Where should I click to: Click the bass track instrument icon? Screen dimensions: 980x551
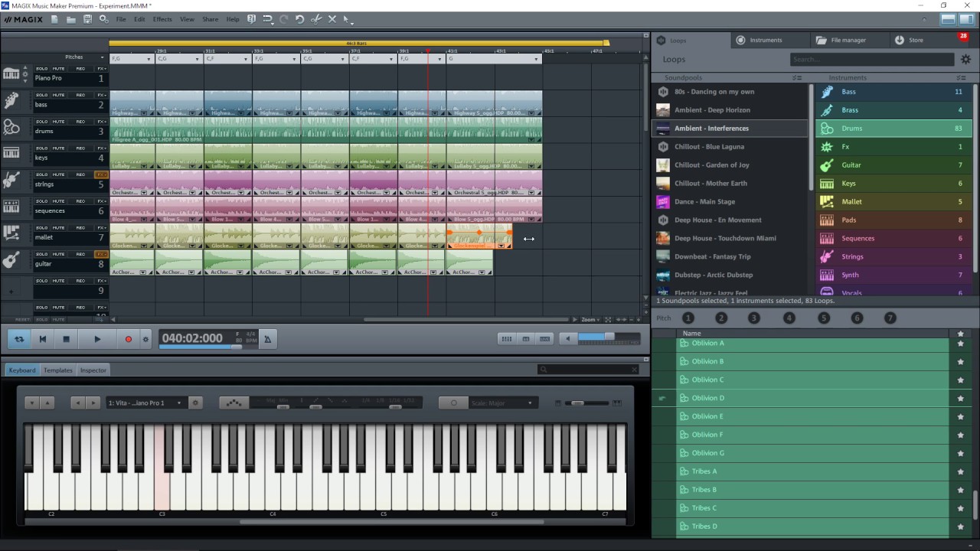tap(11, 101)
